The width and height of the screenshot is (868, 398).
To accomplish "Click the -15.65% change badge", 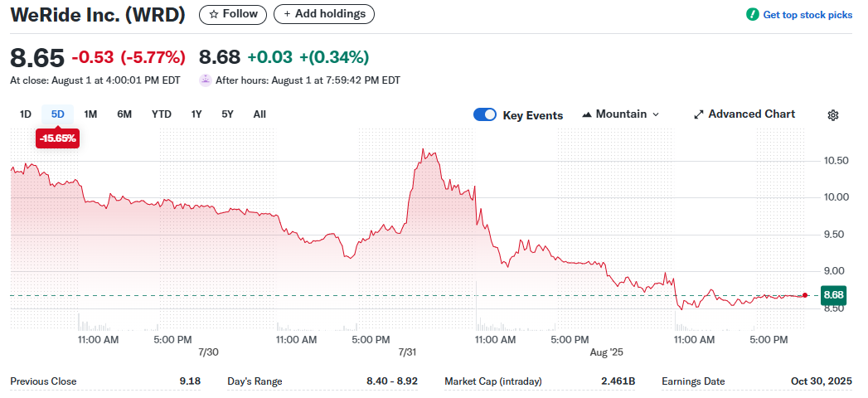I will (x=57, y=138).
